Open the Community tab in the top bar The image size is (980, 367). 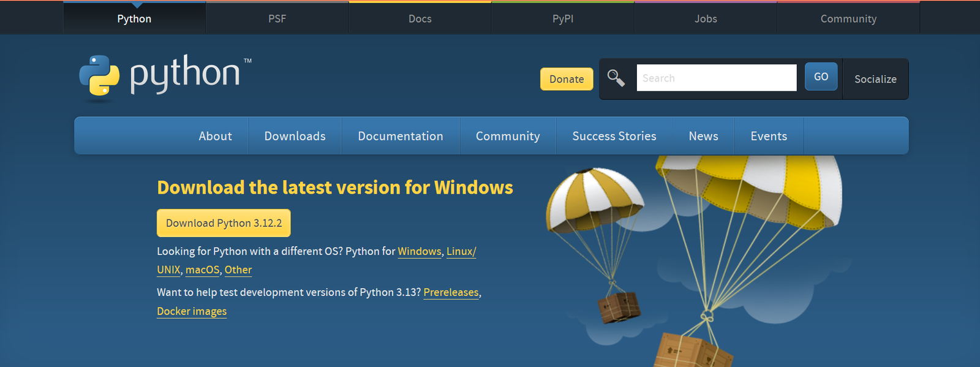pos(848,18)
